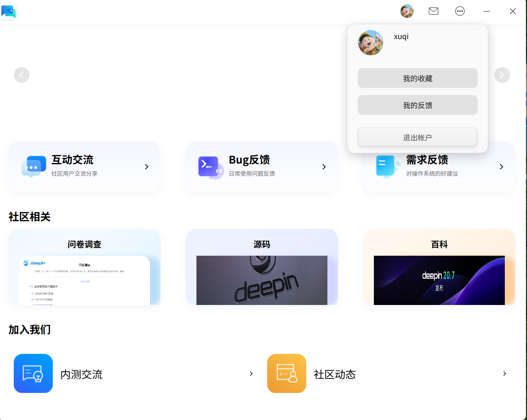
Task: Open the Bug反馈 card title
Action: coord(249,160)
